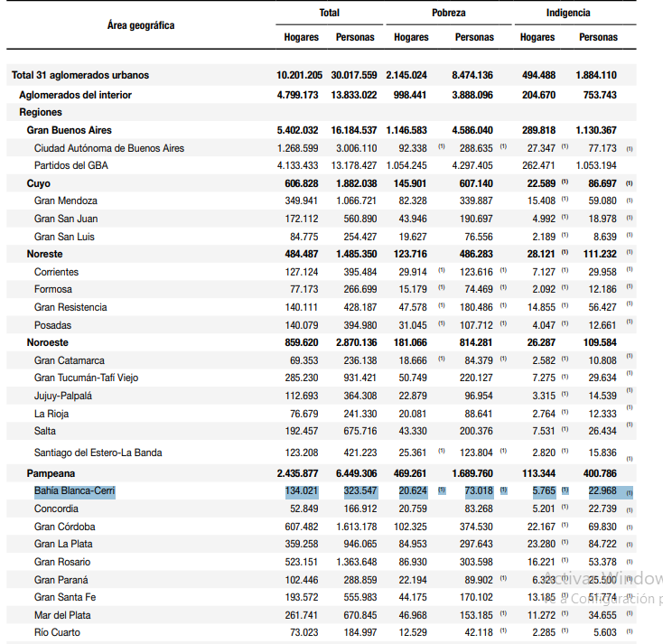Select the 'Gran Córdoba' row label
This screenshot has height=644, width=663.
point(64,527)
